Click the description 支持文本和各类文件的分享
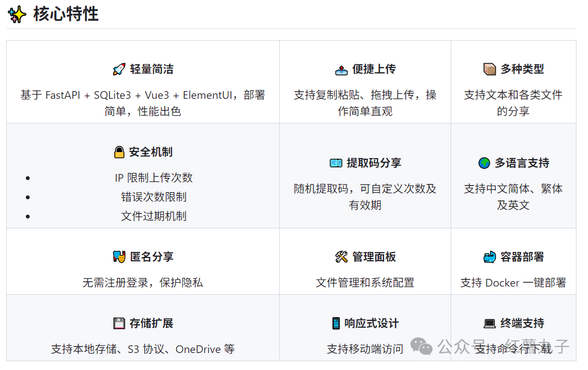Image resolution: width=588 pixels, height=370 pixels. [x=513, y=103]
